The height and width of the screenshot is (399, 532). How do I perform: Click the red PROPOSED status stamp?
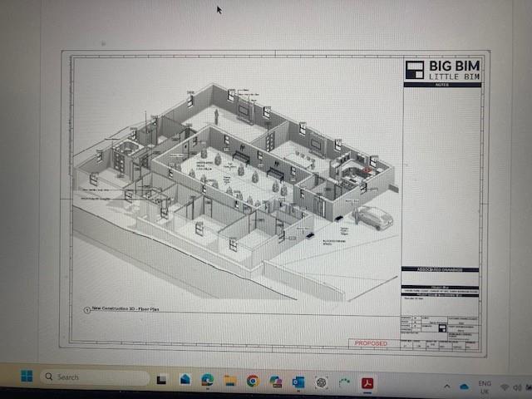pos(371,343)
